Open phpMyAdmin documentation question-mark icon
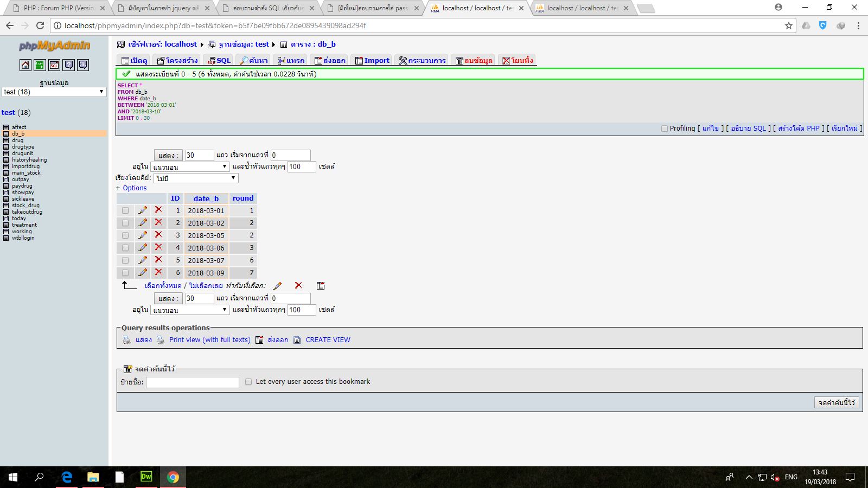This screenshot has height=488, width=868. [69, 65]
